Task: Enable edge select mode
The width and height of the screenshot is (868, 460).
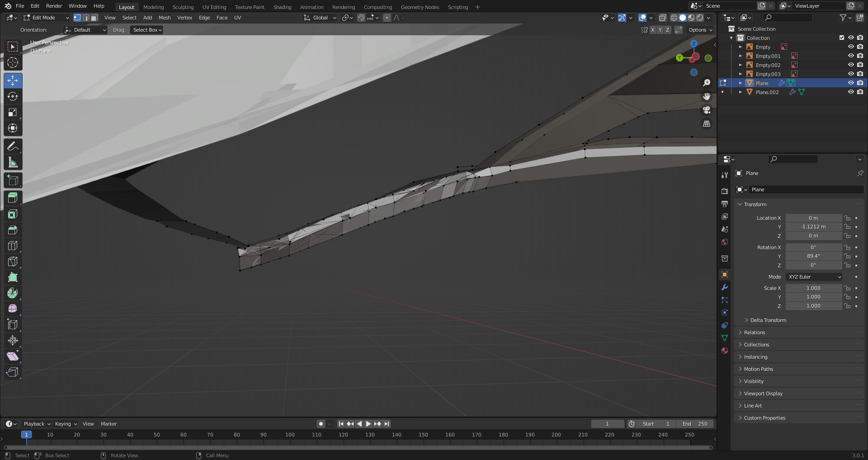Action: click(x=86, y=18)
